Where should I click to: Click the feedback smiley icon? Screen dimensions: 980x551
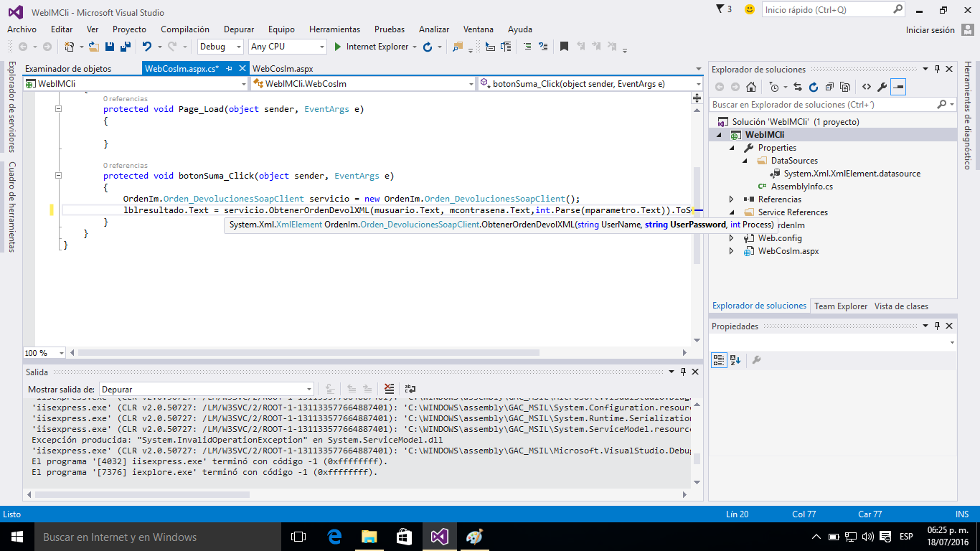coord(750,9)
